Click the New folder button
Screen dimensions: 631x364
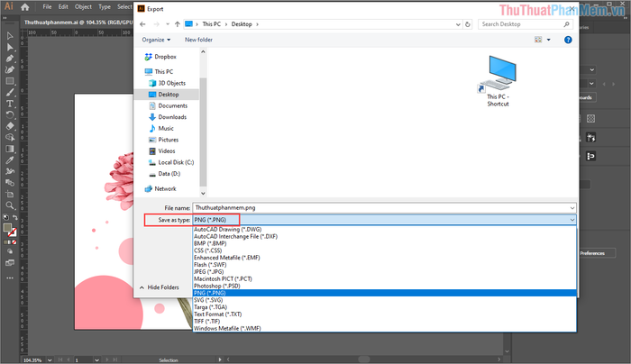[198, 40]
